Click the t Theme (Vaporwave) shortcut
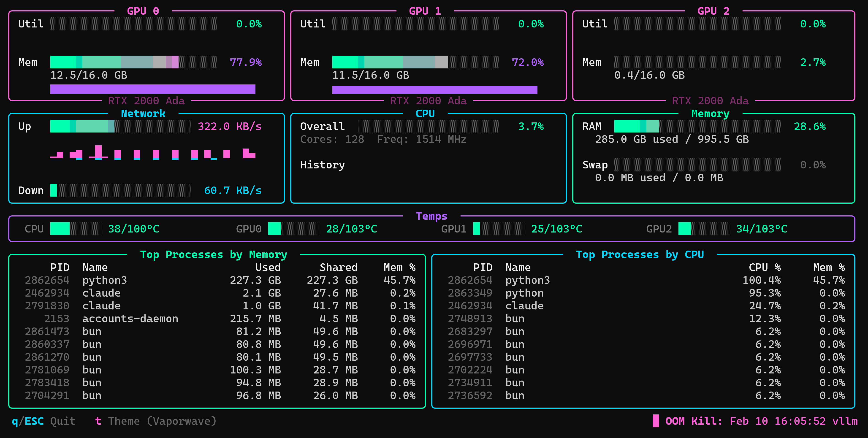This screenshot has height=438, width=868. [156, 421]
